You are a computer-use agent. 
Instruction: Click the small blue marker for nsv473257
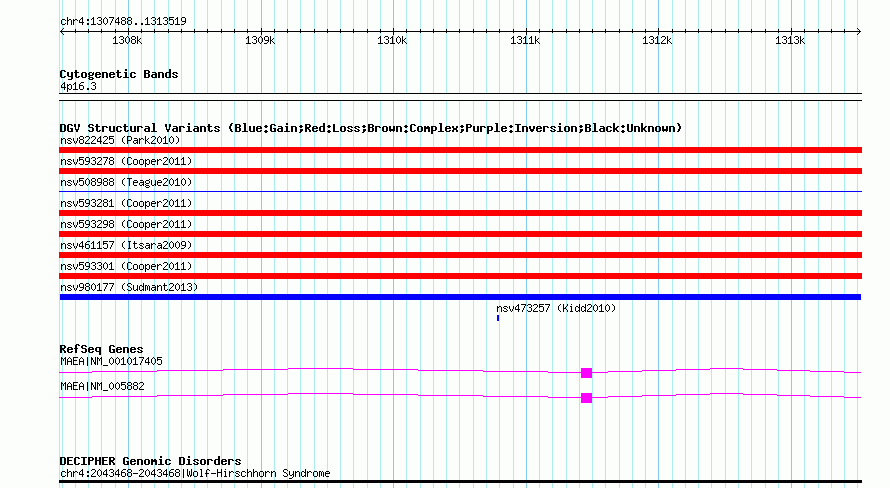tap(498, 318)
